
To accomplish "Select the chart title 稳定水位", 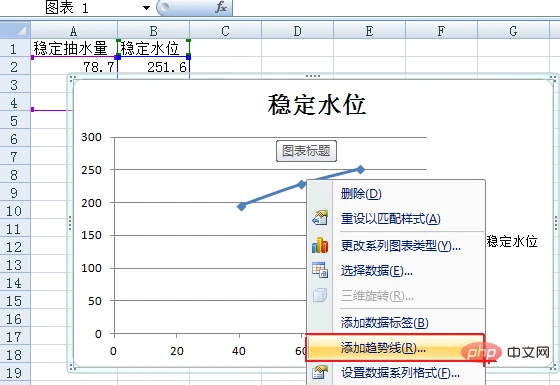I will tap(316, 105).
